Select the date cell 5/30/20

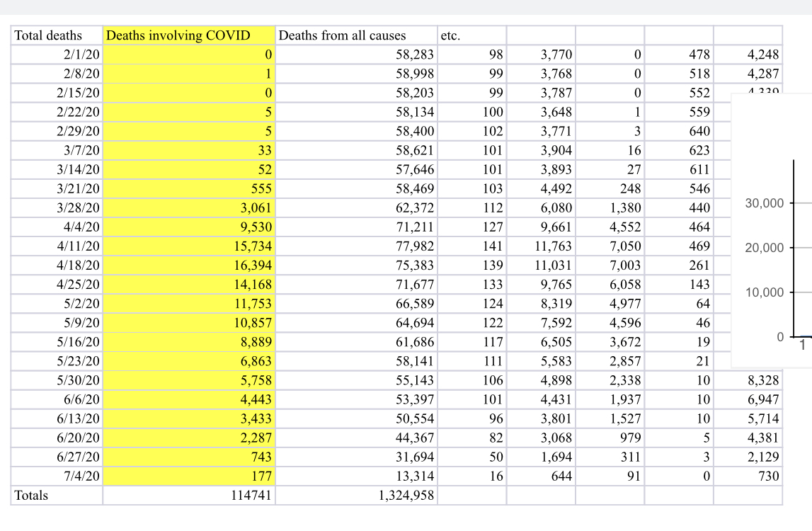[x=57, y=380]
